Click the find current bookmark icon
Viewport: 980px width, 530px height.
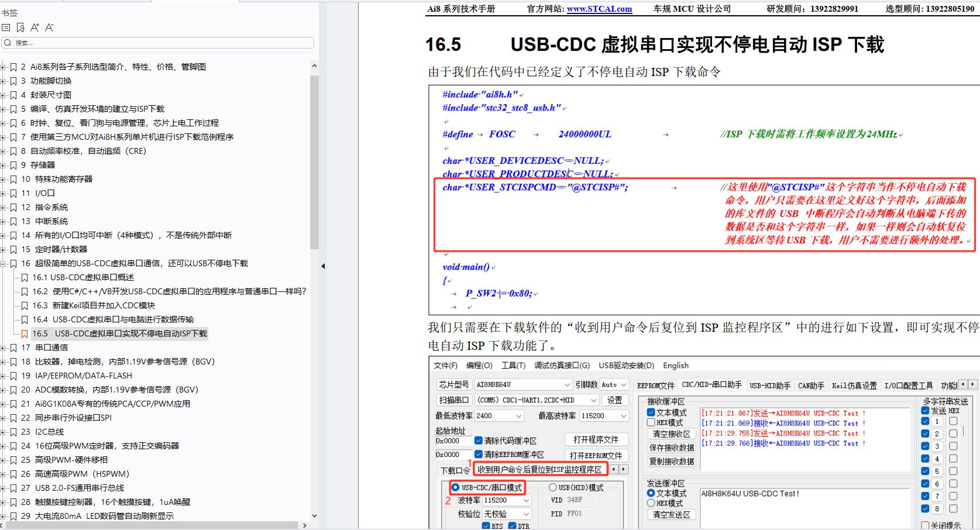[20, 27]
